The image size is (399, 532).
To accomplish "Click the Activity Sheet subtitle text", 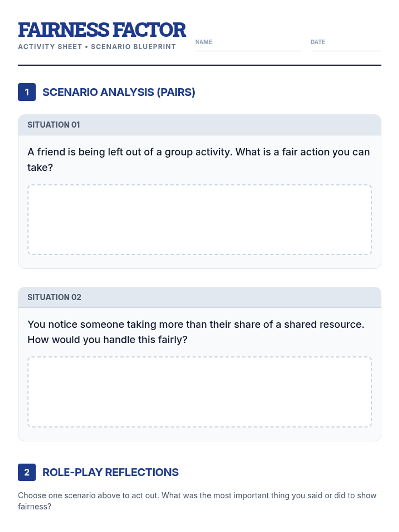I will coord(97,47).
